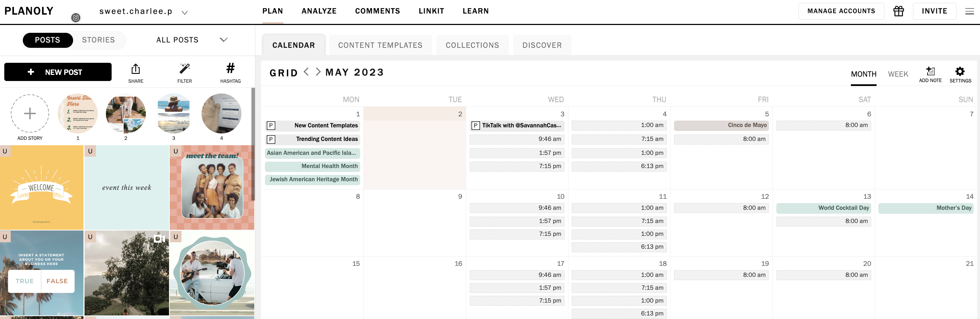Screen dimensions: 980x319
Task: Select Tuesday May 2 calendar cell
Action: tap(414, 148)
